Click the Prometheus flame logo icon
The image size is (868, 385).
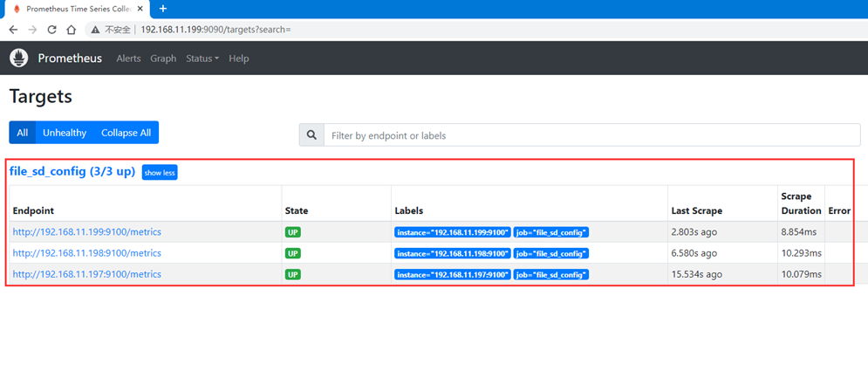click(19, 58)
